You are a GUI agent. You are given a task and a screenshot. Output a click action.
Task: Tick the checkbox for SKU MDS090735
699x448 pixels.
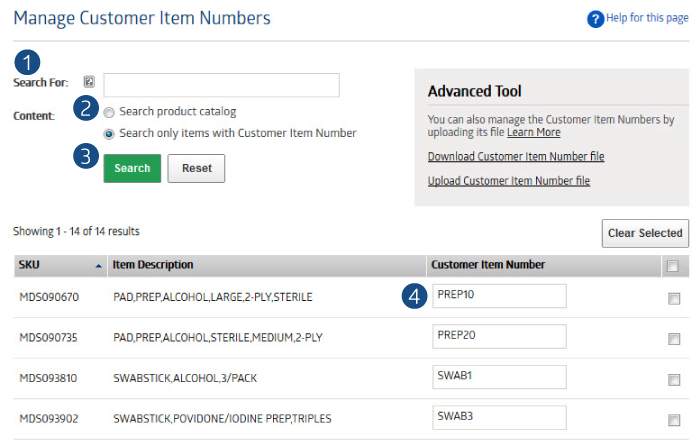click(x=674, y=339)
